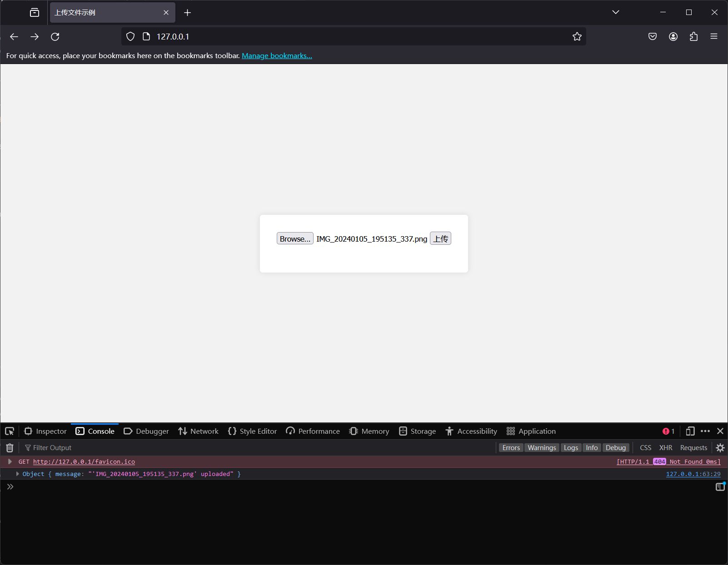
Task: Bookmark this page with star icon
Action: click(577, 37)
